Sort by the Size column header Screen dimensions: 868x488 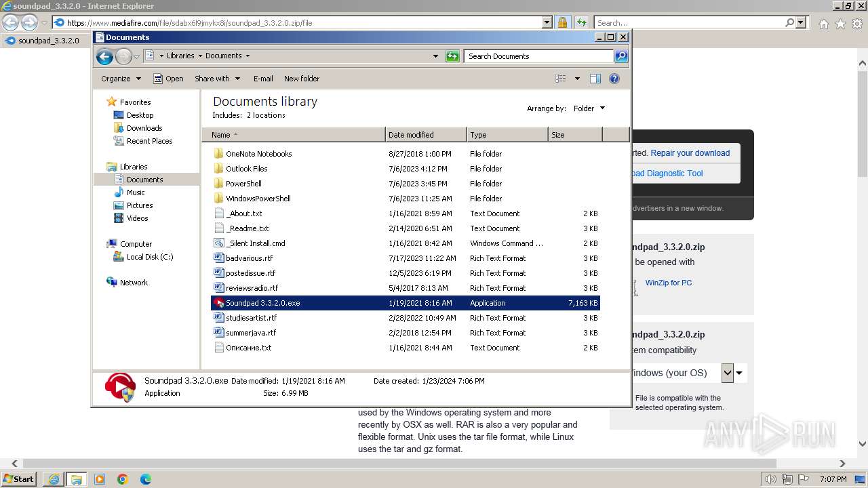click(575, 135)
